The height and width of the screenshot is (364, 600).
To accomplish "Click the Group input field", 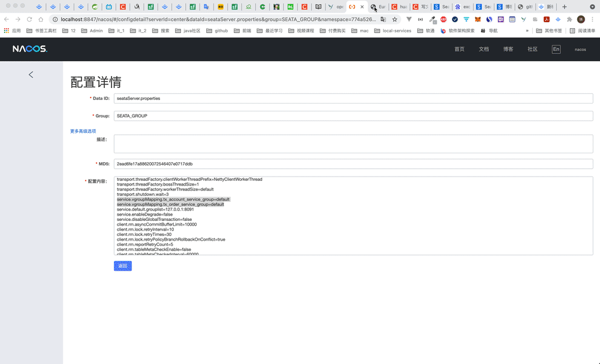I will (x=353, y=116).
